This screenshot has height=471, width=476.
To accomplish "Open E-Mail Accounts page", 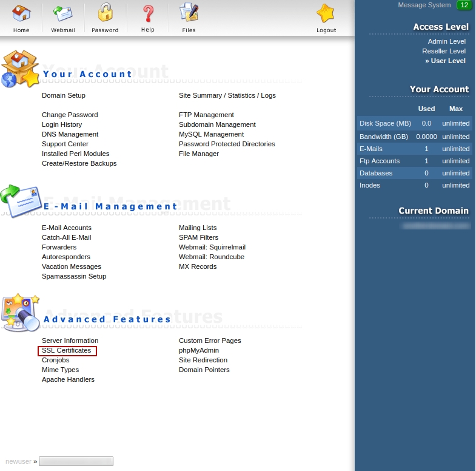I will (x=67, y=228).
